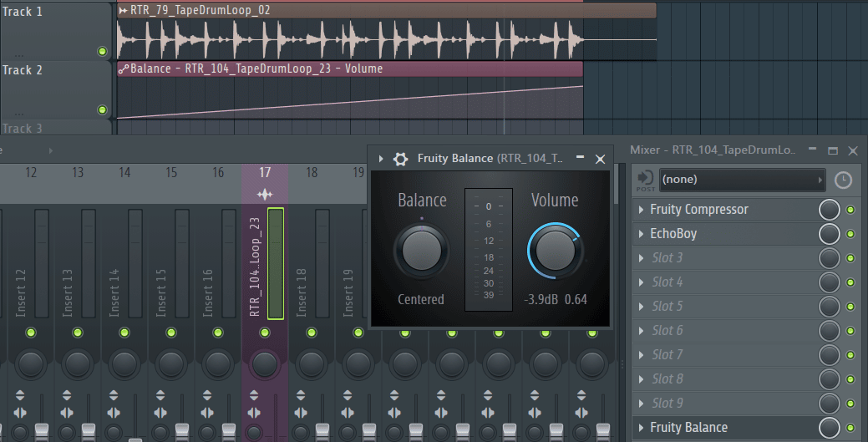The width and height of the screenshot is (868, 442).
Task: Adjust the Balance knob in Fruity Balance
Action: pyautogui.click(x=422, y=251)
